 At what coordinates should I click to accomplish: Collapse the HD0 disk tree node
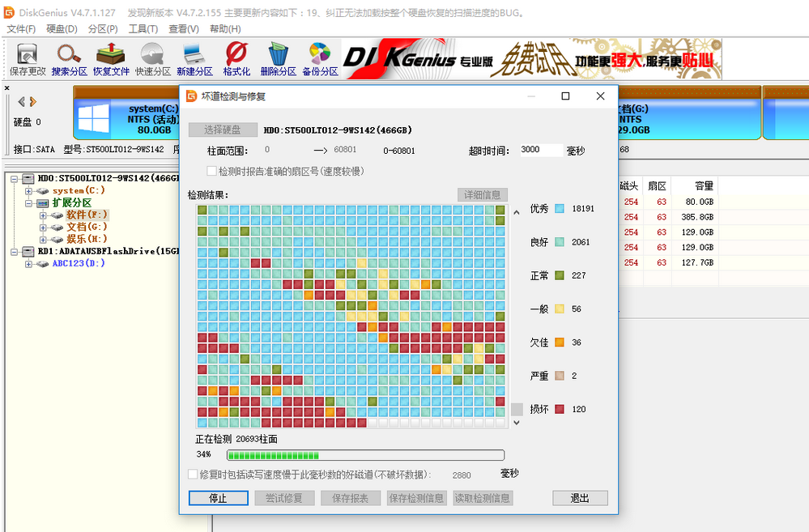coord(15,178)
